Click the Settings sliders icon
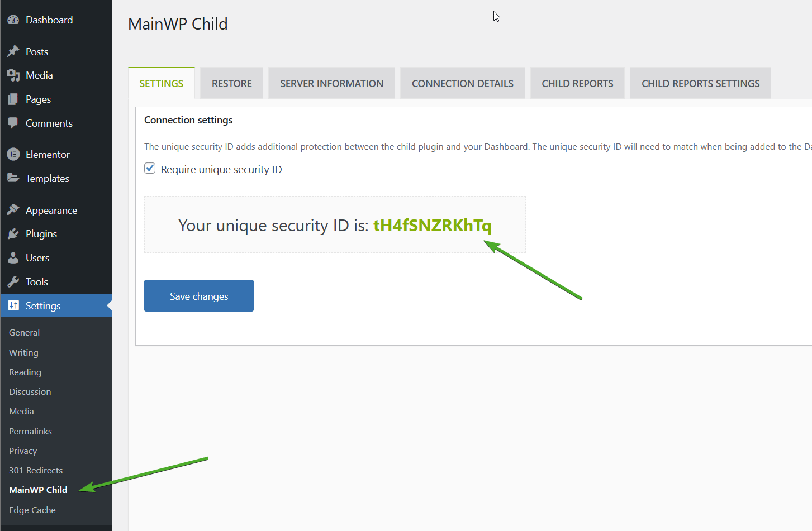812x531 pixels. 13,305
